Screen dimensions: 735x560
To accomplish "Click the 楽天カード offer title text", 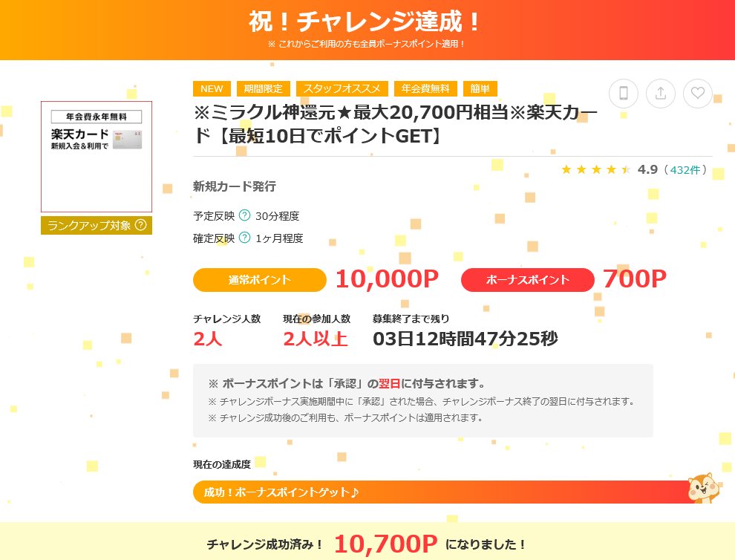I will pos(396,124).
